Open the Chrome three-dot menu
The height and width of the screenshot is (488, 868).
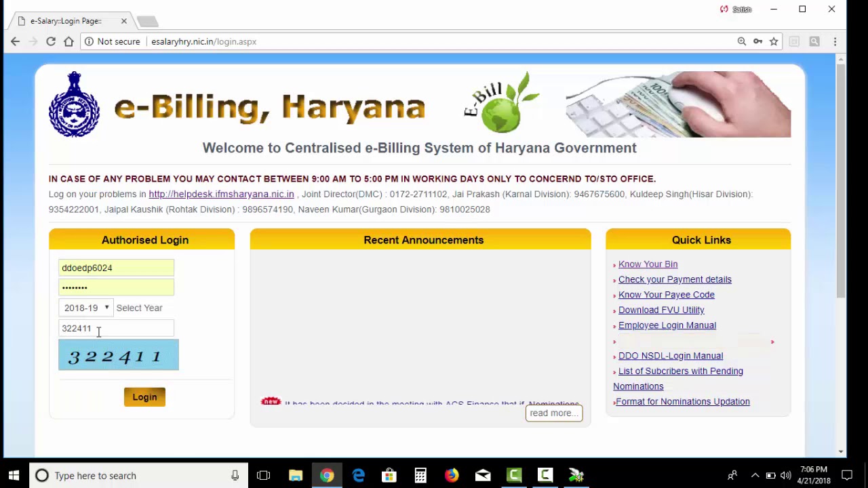pyautogui.click(x=835, y=41)
